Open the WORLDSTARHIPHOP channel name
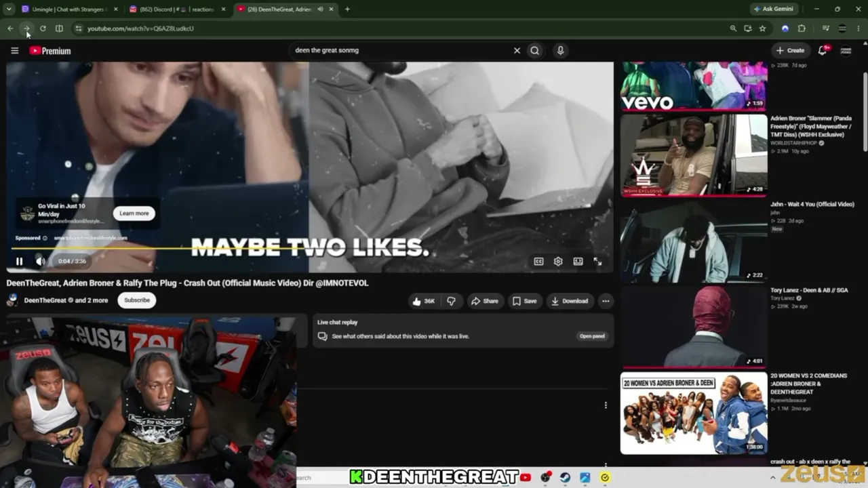Screen dimensions: 868x488 793,143
